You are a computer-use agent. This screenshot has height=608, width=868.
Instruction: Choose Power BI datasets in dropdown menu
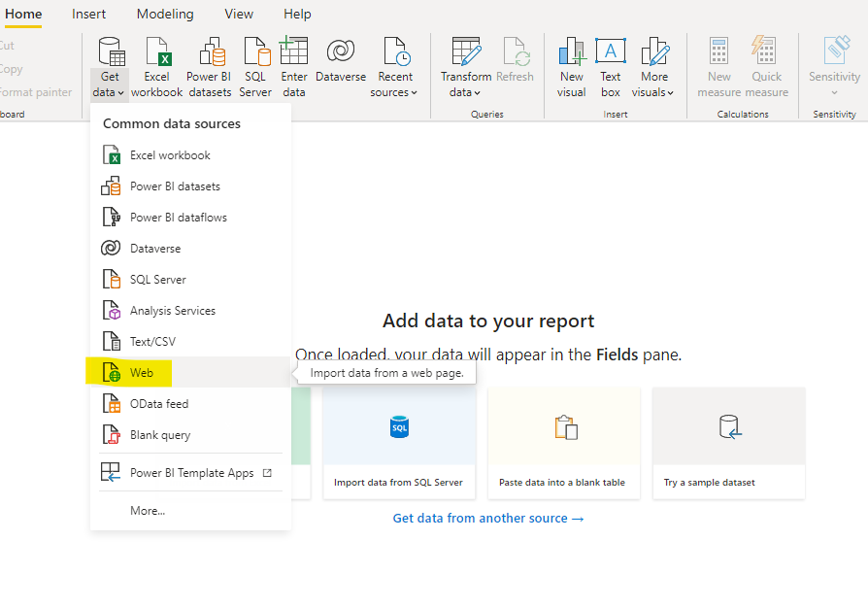[190, 186]
